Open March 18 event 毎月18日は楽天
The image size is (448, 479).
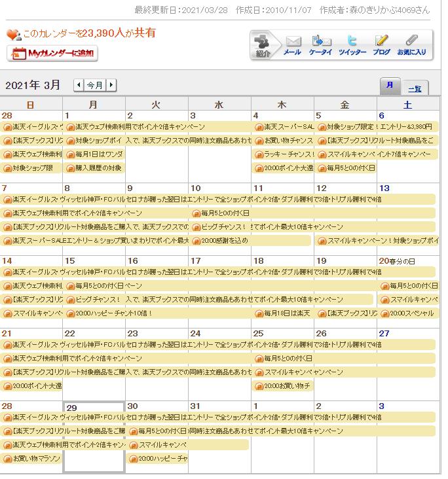[283, 313]
